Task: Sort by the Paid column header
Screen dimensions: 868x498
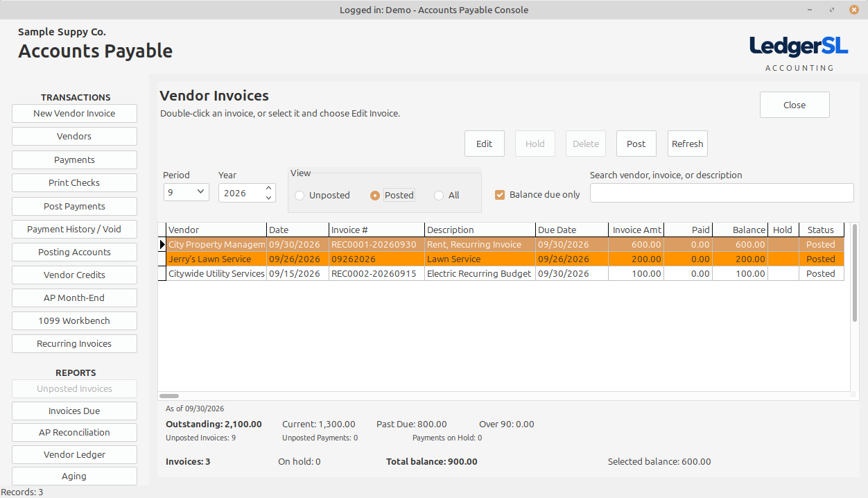Action: 688,230
